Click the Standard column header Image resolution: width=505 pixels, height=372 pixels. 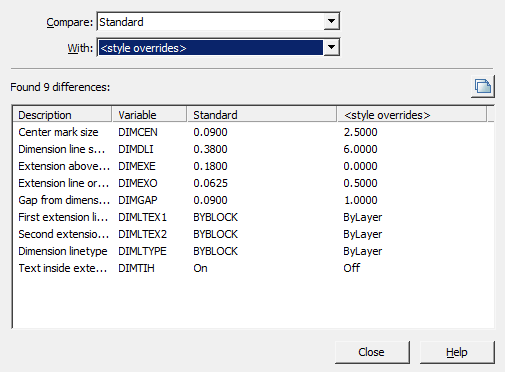(x=262, y=115)
